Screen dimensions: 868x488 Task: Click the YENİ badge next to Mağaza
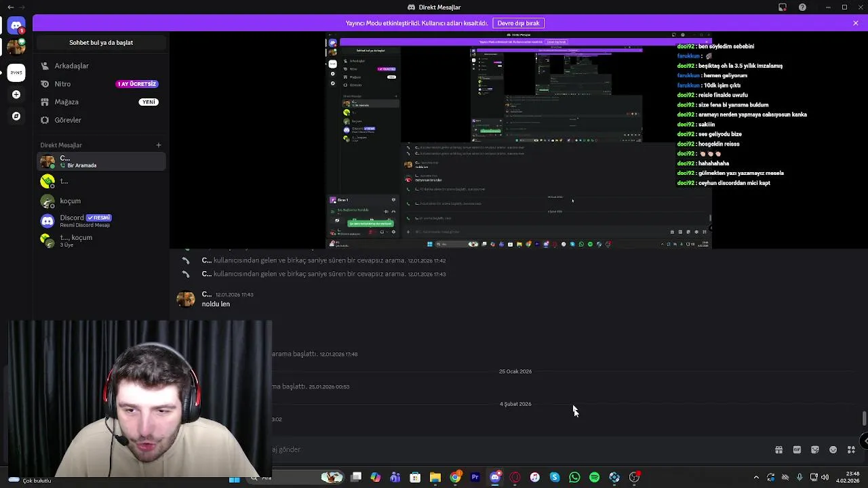(x=149, y=102)
